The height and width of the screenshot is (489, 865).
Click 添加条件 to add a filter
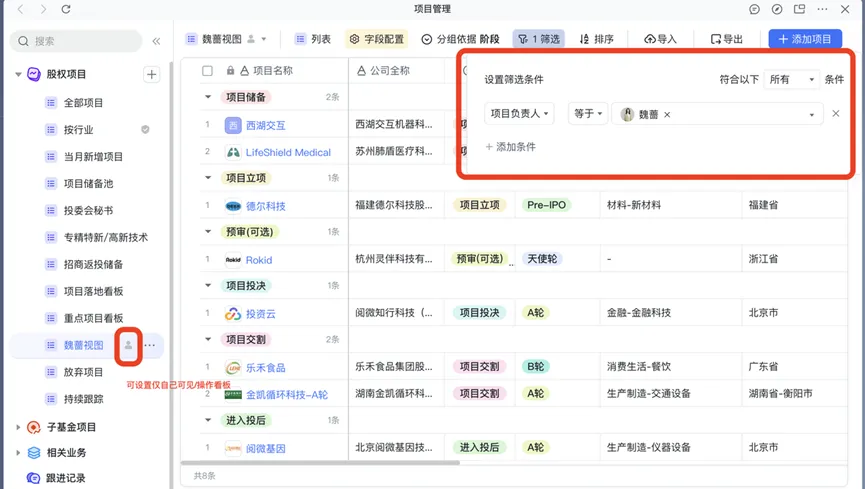(x=510, y=147)
